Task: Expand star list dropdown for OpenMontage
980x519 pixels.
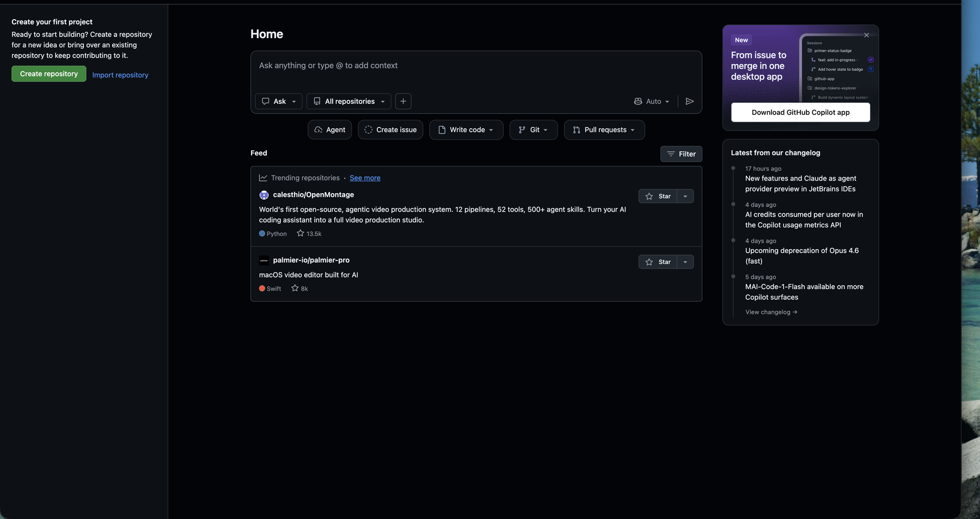Action: click(x=685, y=196)
